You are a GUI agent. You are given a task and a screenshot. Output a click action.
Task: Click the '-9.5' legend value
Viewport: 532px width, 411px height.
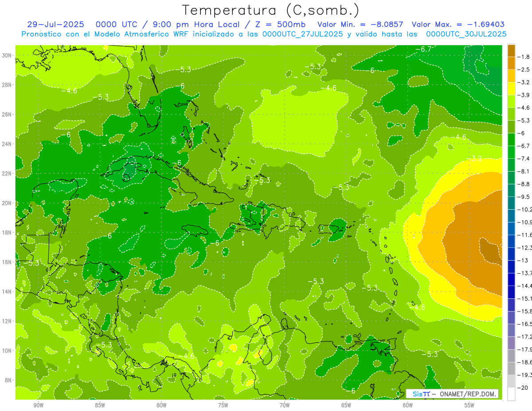pyautogui.click(x=524, y=197)
